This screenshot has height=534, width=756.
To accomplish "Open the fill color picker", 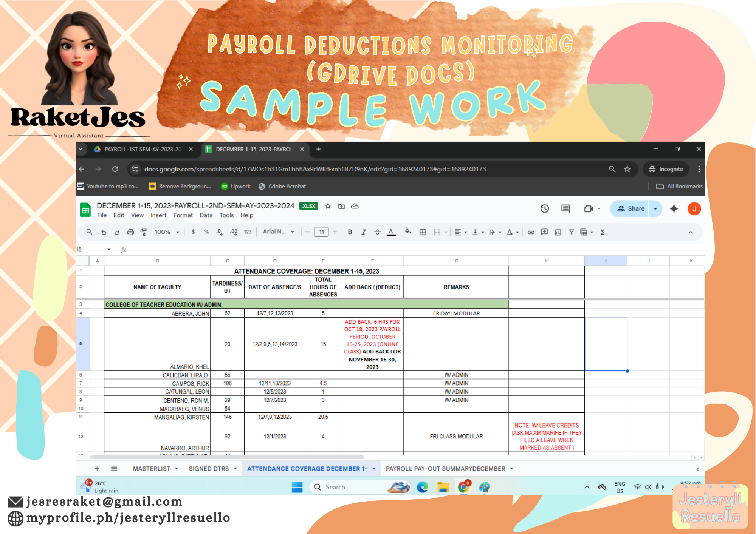I will click(408, 232).
